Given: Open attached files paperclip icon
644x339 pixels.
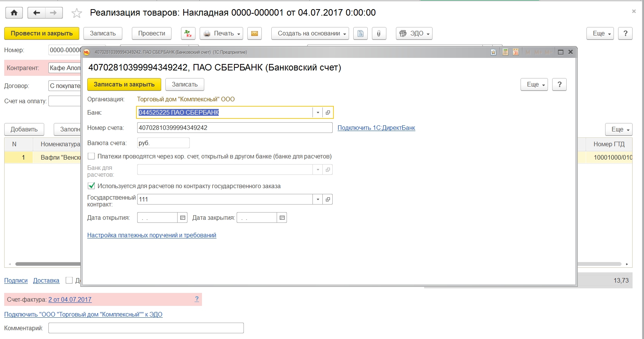Looking at the screenshot, I should point(379,34).
